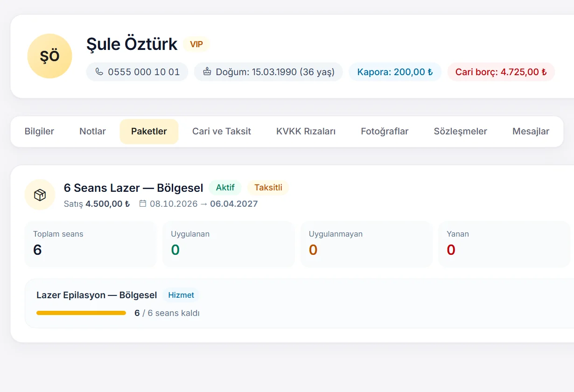Viewport: 574px width, 392px height.
Task: Switch to the Mesajlar tab
Action: [531, 132]
